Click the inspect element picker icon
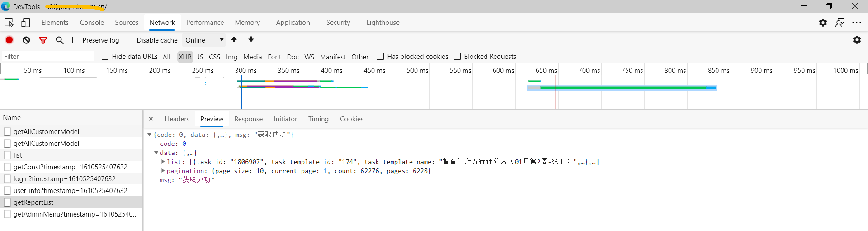This screenshot has height=231, width=868. coord(9,22)
